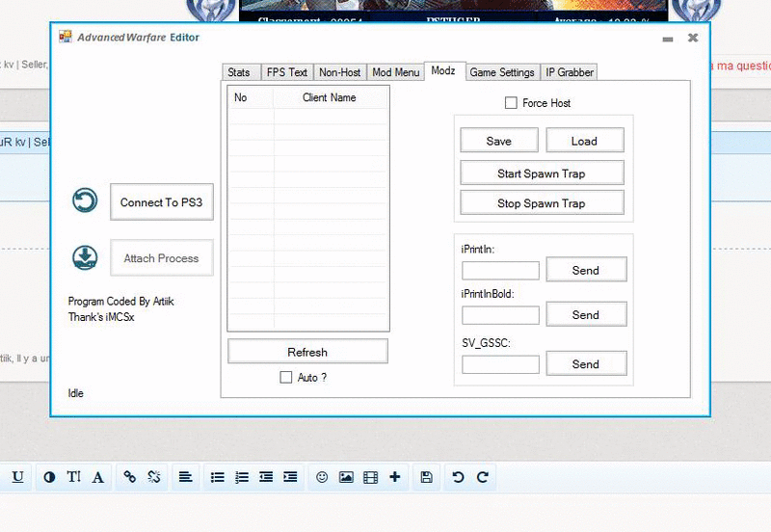
Task: Undo the last edit in the forum editor
Action: (x=458, y=477)
